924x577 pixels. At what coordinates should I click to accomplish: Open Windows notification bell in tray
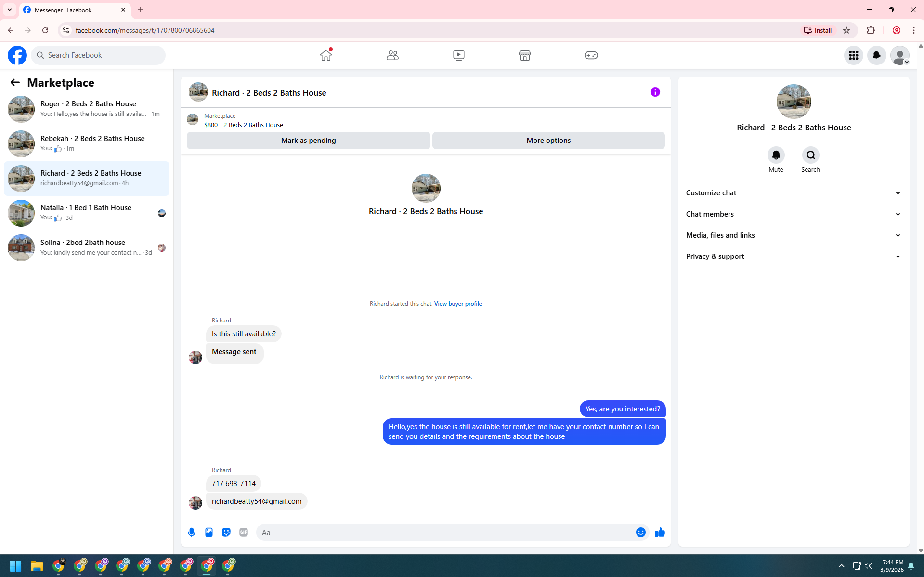coord(911,566)
